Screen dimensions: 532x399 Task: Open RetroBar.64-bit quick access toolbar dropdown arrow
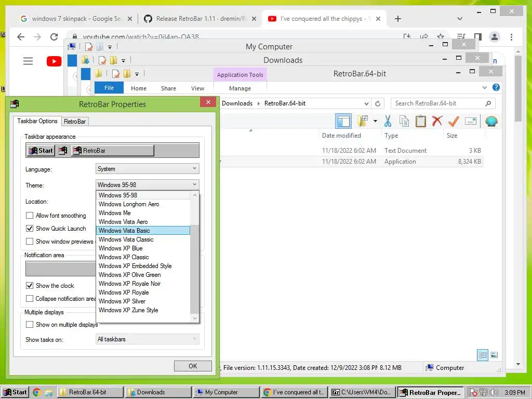click(137, 74)
